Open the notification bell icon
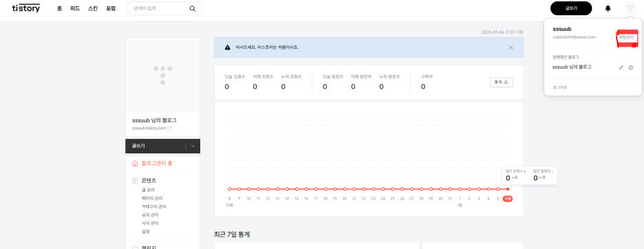This screenshot has width=644, height=249. pos(608,8)
